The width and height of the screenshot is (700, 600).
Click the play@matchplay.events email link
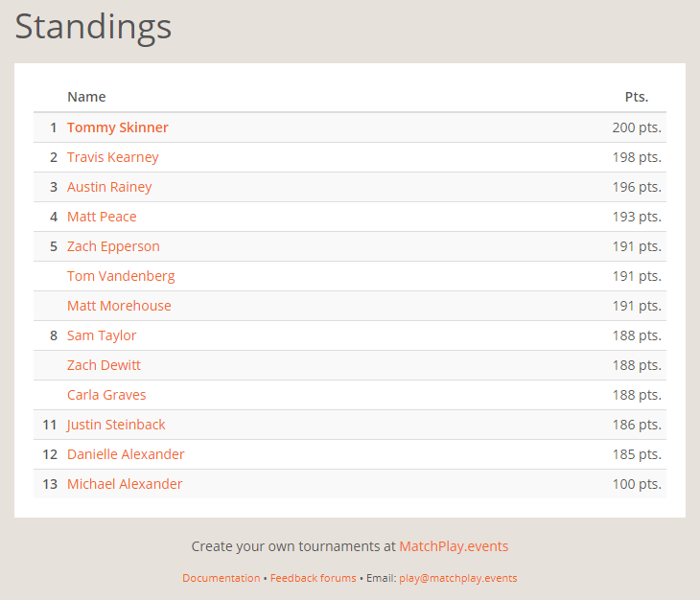(457, 578)
